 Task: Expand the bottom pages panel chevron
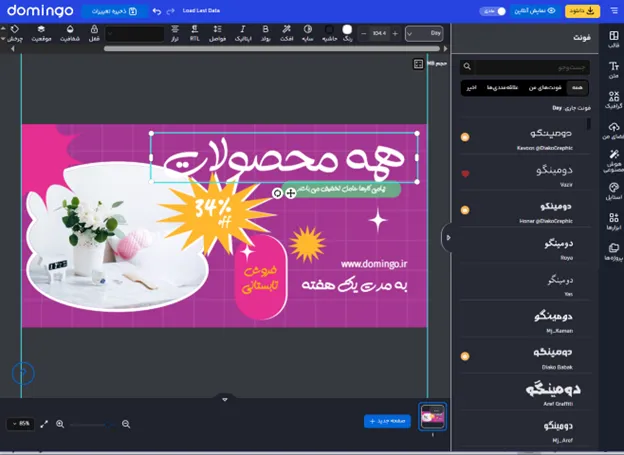(225, 399)
